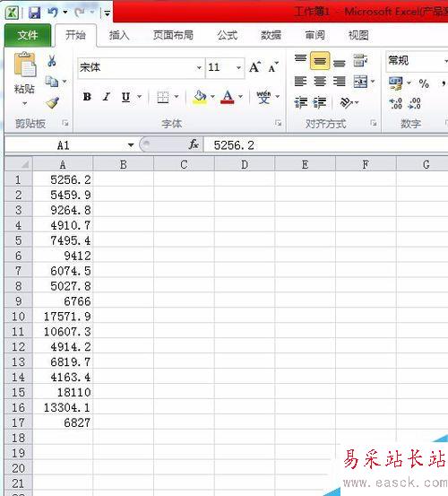Switch to the 页面布局 (Page Layout) tab
The width and height of the screenshot is (448, 496).
173,35
